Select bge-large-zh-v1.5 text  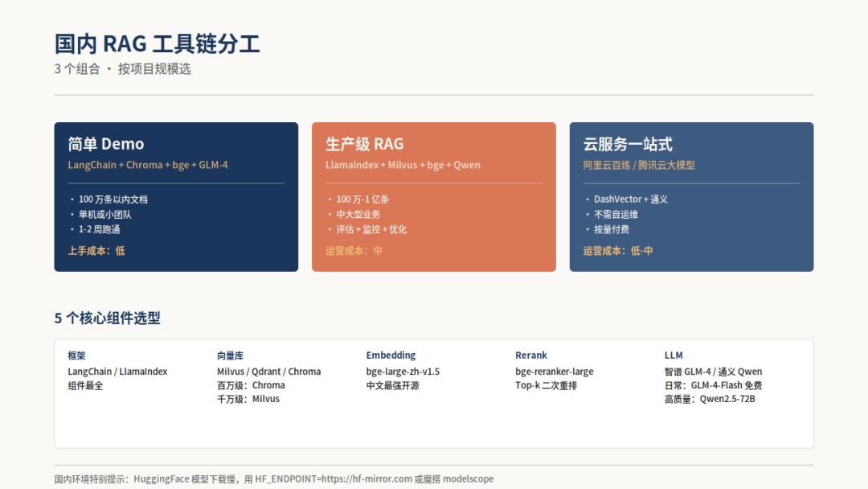(403, 372)
